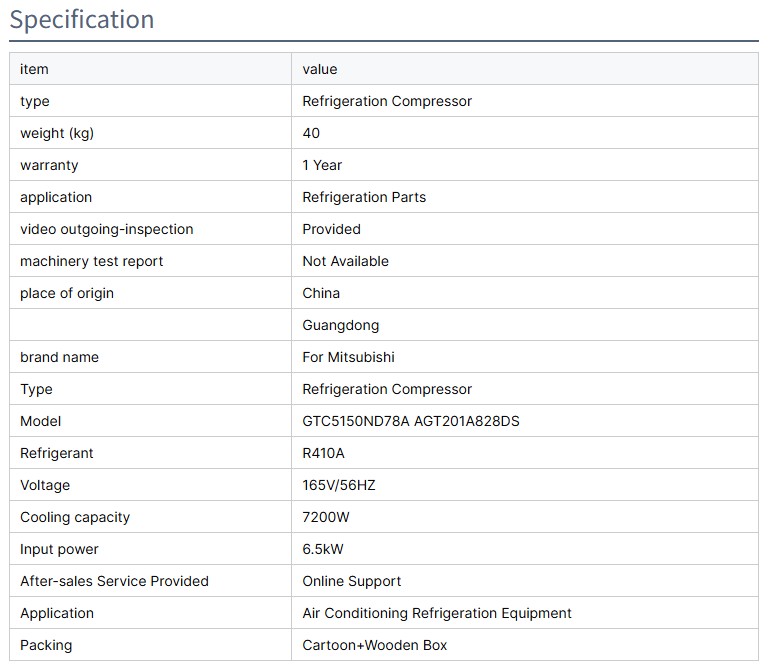This screenshot has height=670, width=771.
Task: Click the 'Not Available' test report value
Action: pyautogui.click(x=345, y=261)
